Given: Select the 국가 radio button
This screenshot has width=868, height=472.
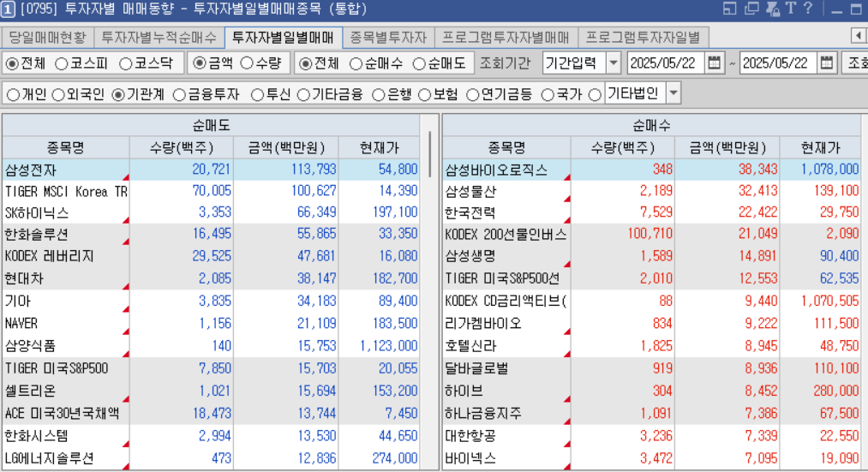Looking at the screenshot, I should (x=548, y=95).
